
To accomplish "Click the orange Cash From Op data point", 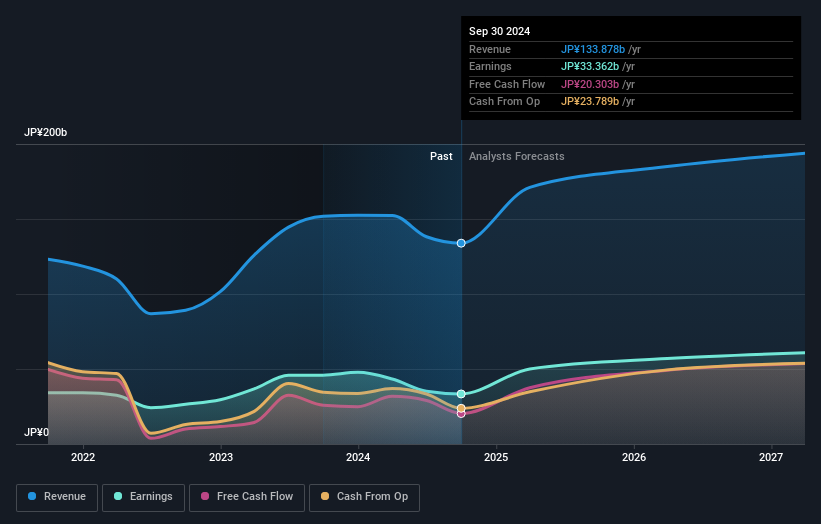I will point(461,408).
